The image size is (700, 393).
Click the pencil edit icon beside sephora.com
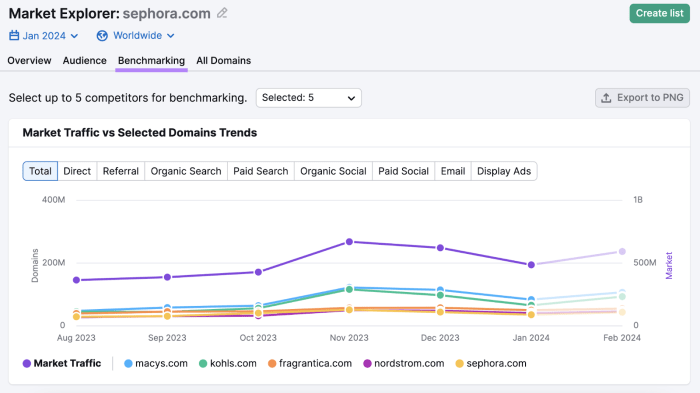coord(222,13)
